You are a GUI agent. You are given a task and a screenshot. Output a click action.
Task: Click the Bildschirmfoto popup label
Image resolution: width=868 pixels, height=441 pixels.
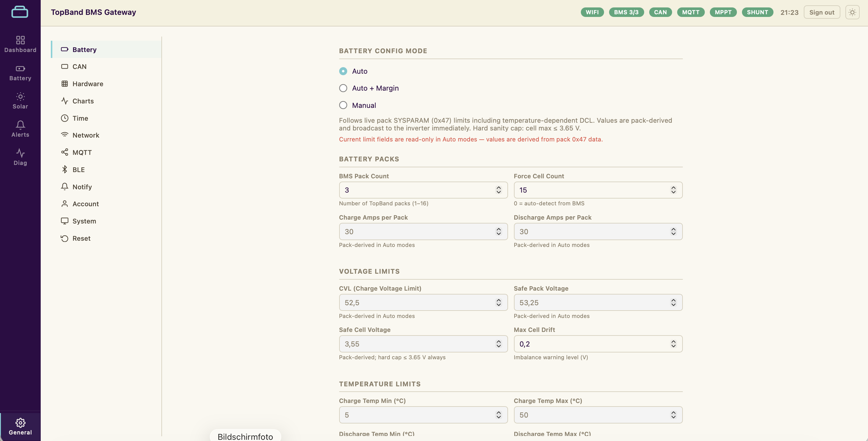245,437
